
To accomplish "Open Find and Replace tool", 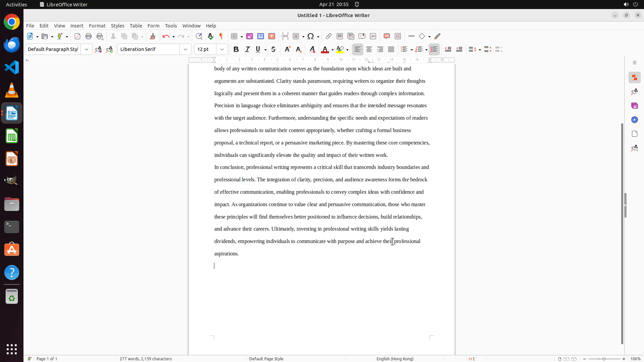I will (x=199, y=36).
